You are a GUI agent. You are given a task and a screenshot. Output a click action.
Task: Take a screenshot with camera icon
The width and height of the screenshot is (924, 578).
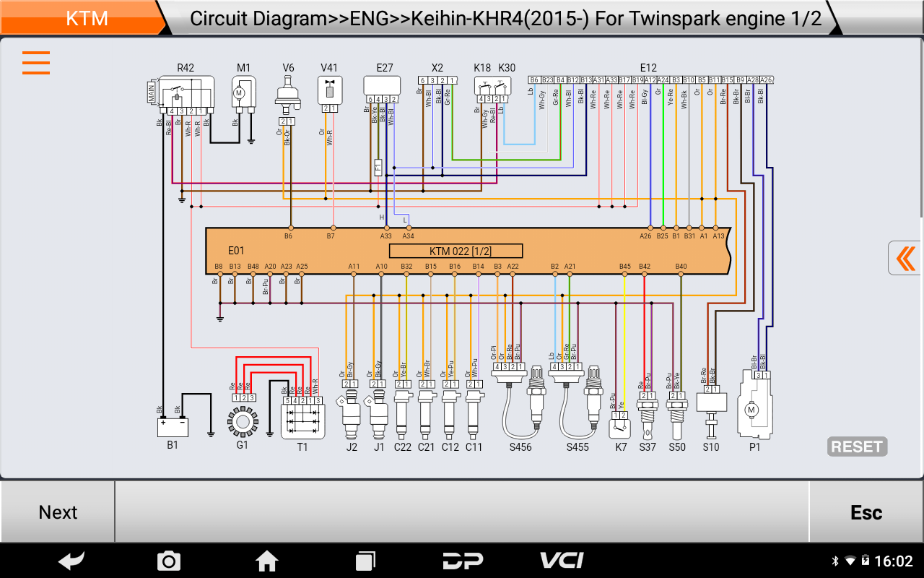[169, 561]
